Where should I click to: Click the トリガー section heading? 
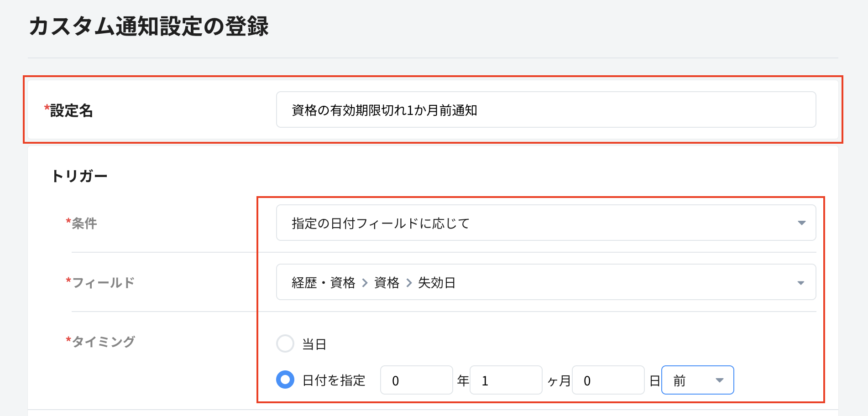pyautogui.click(x=79, y=176)
